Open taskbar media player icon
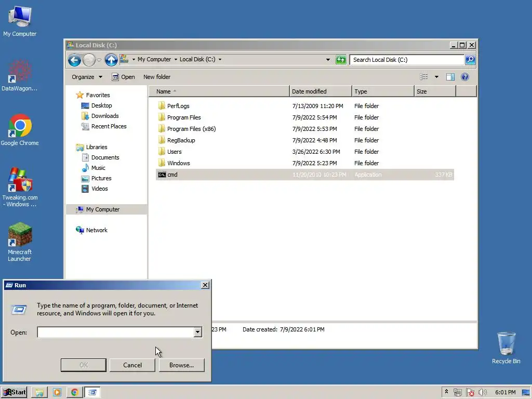 point(57,393)
